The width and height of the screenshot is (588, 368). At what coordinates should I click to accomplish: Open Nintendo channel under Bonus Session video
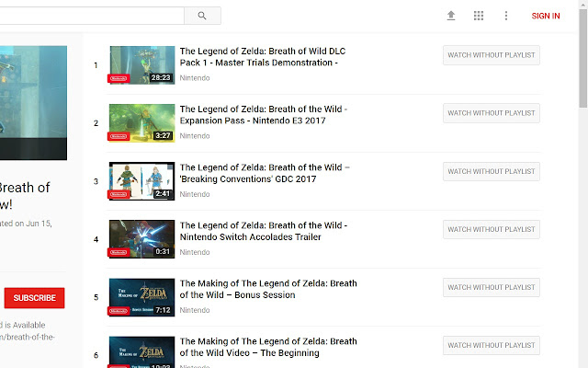[x=195, y=310]
